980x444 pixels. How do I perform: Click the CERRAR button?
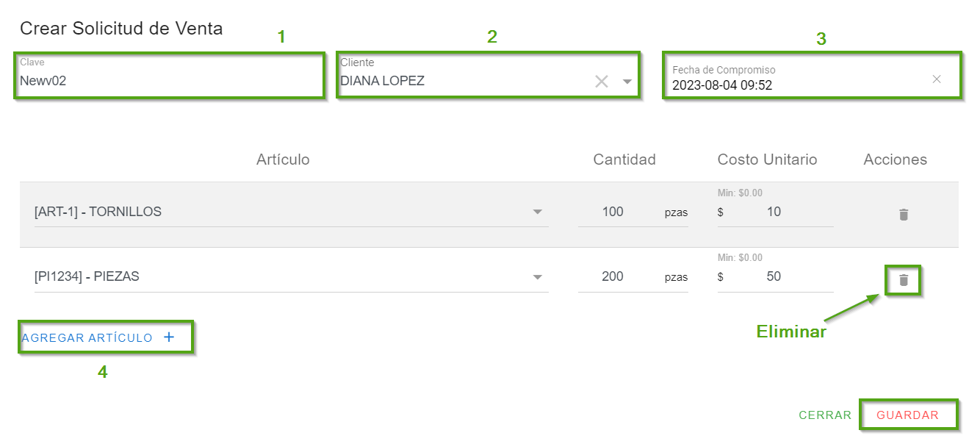825,415
